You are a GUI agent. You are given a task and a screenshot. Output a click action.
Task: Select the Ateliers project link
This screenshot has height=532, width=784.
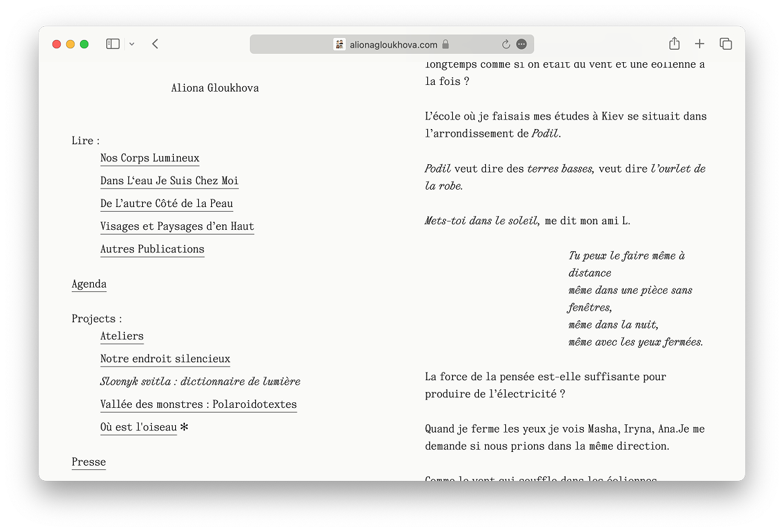[121, 337]
